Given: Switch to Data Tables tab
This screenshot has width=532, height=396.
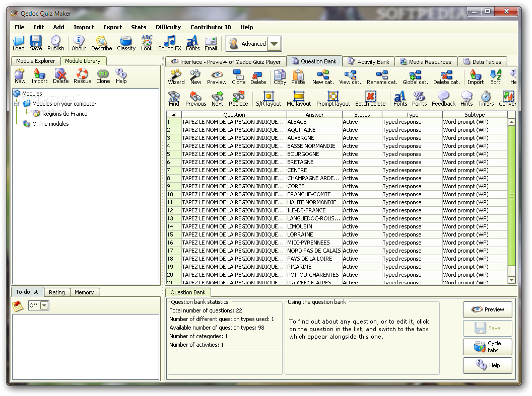Looking at the screenshot, I should 483,62.
